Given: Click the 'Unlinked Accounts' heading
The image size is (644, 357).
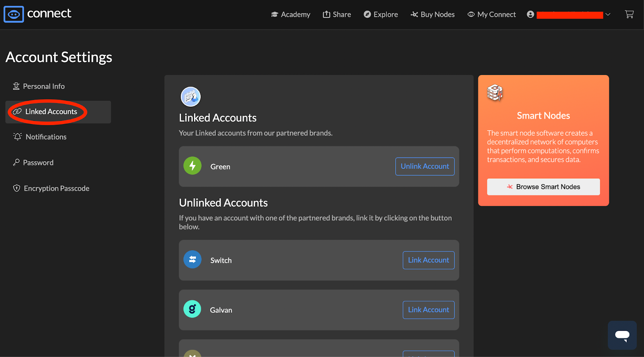Looking at the screenshot, I should coord(223,203).
